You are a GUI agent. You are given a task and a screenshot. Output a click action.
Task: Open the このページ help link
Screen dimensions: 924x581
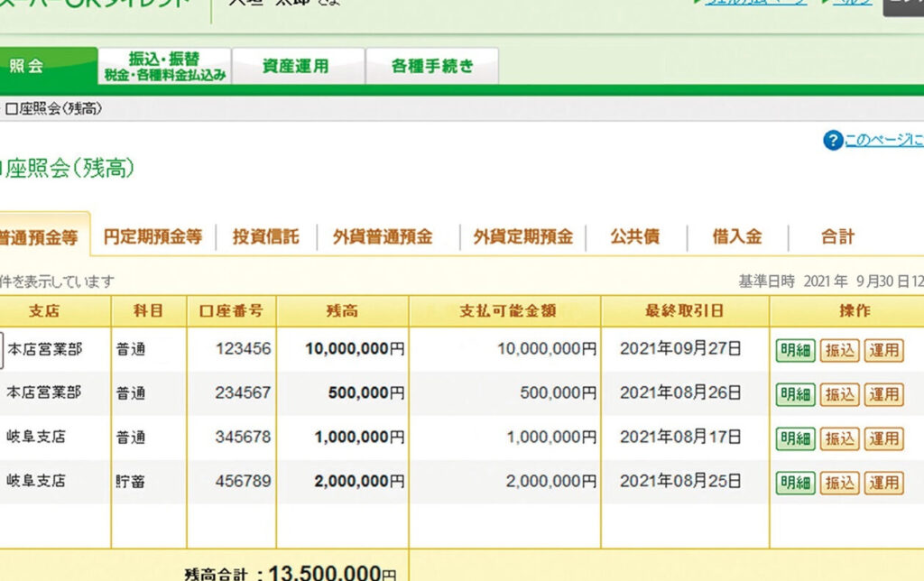(883, 141)
